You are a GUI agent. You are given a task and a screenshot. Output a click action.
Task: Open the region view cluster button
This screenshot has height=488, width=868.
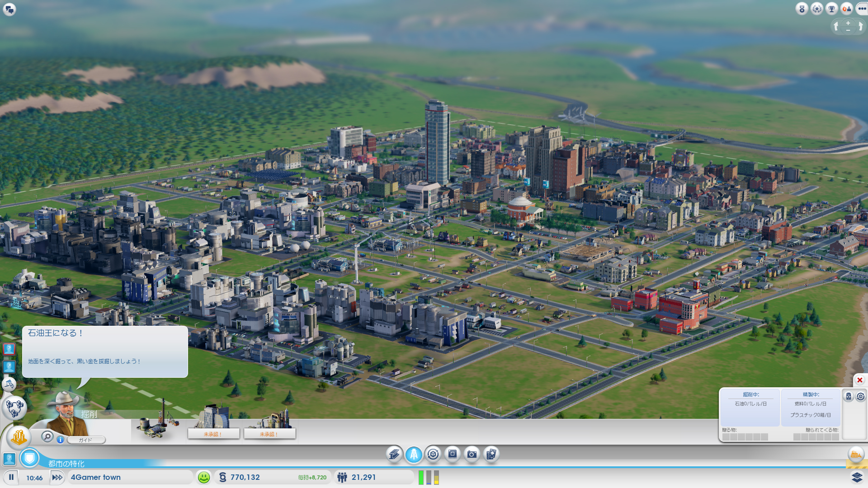[x=14, y=408]
